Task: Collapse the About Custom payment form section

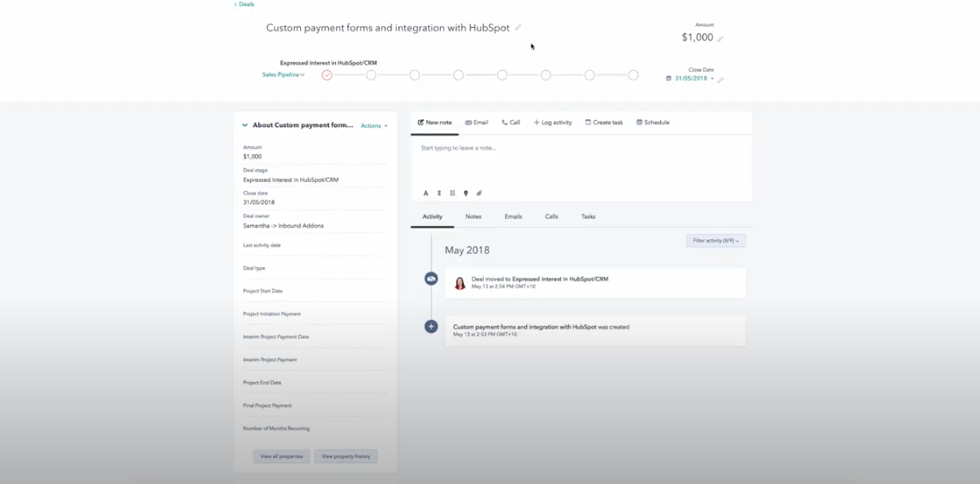Action: click(245, 125)
